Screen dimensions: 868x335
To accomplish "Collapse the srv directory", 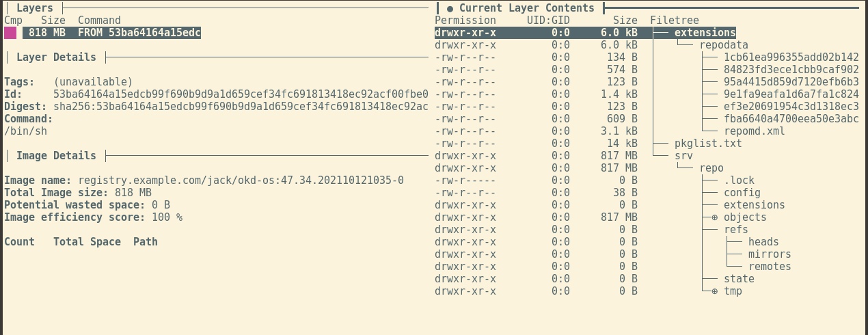I will pyautogui.click(x=683, y=156).
